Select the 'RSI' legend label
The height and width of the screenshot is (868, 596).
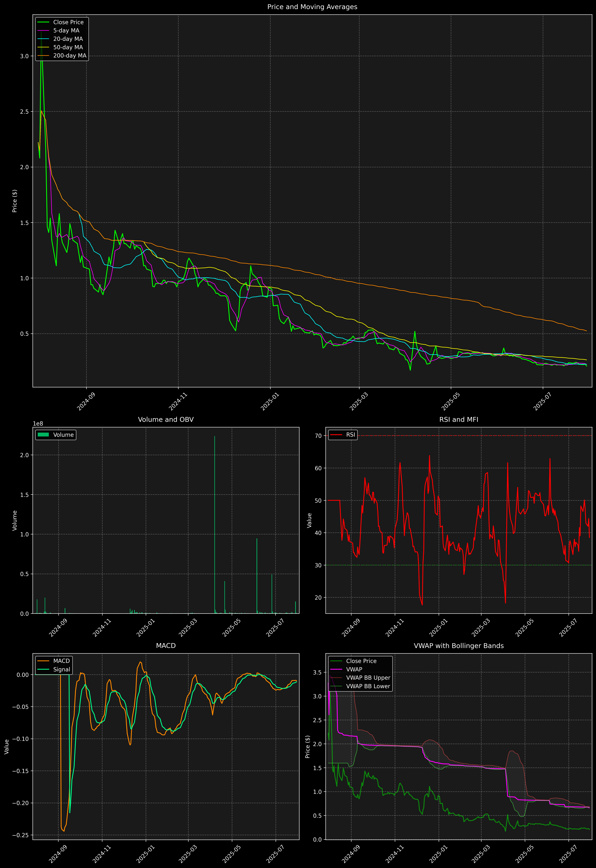(x=351, y=435)
